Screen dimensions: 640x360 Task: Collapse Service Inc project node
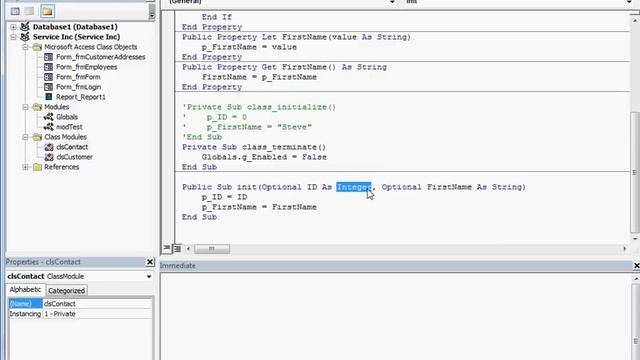[x=13, y=37]
